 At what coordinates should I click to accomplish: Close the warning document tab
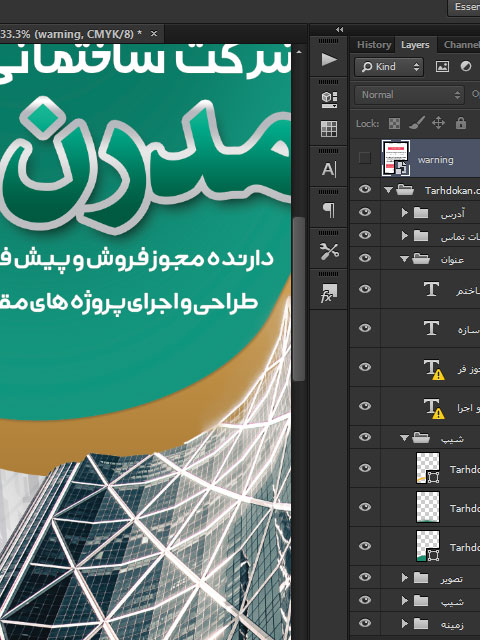(x=154, y=34)
